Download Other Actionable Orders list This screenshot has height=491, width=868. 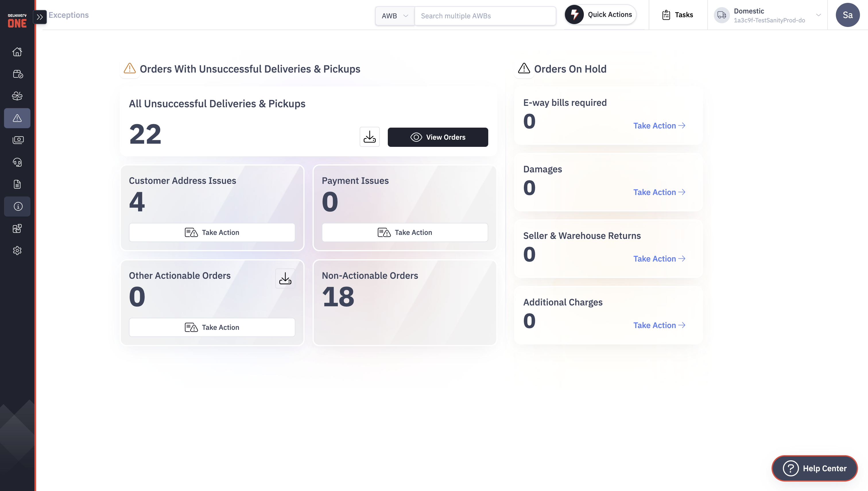coord(285,278)
